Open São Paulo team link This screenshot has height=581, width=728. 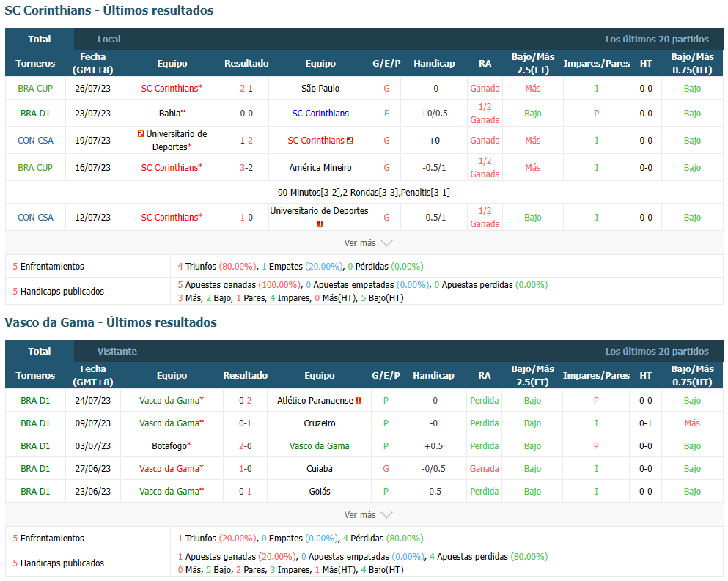320,88
